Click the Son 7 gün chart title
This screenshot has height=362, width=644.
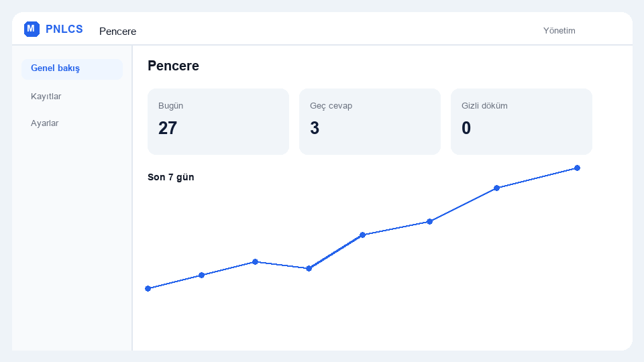171,177
